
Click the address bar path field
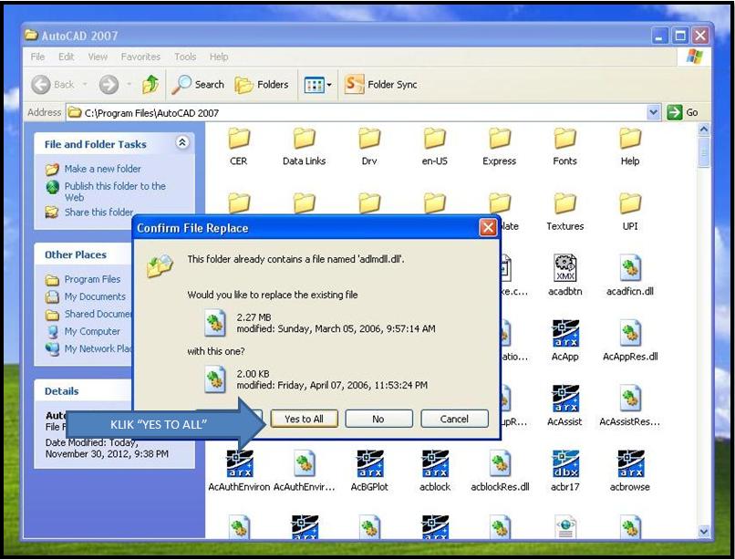(x=357, y=113)
